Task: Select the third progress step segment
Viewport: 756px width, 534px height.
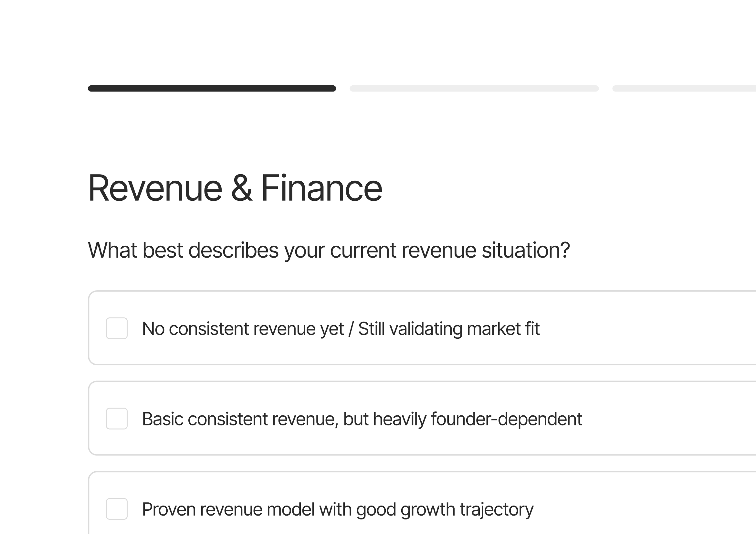Action: [x=684, y=88]
